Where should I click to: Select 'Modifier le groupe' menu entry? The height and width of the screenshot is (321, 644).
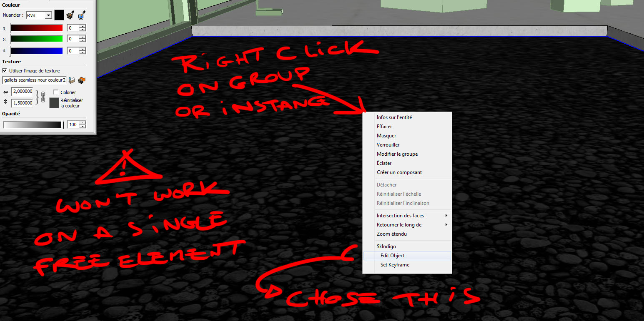point(397,154)
